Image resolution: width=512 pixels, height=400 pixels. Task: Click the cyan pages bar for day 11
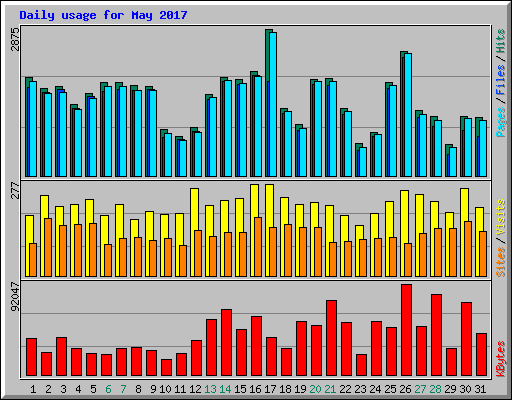point(183,158)
